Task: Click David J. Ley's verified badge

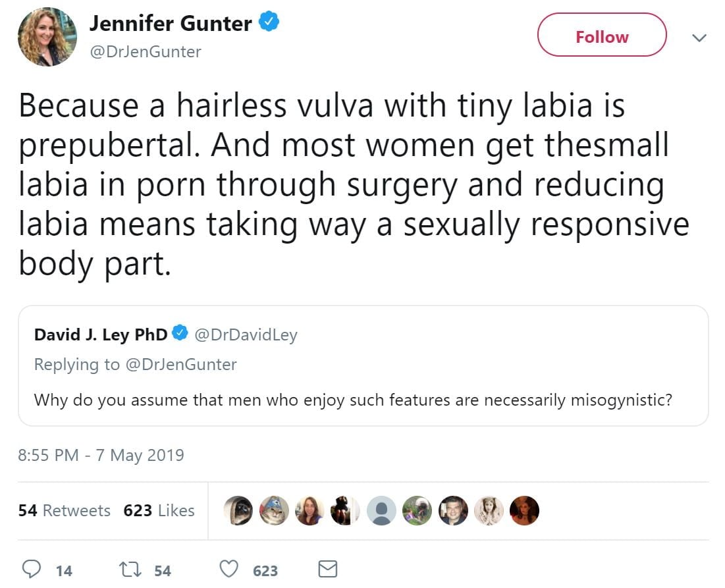Action: click(179, 334)
